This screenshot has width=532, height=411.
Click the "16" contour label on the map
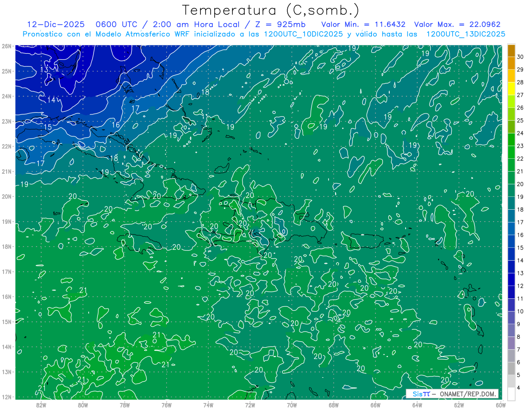click(x=115, y=125)
